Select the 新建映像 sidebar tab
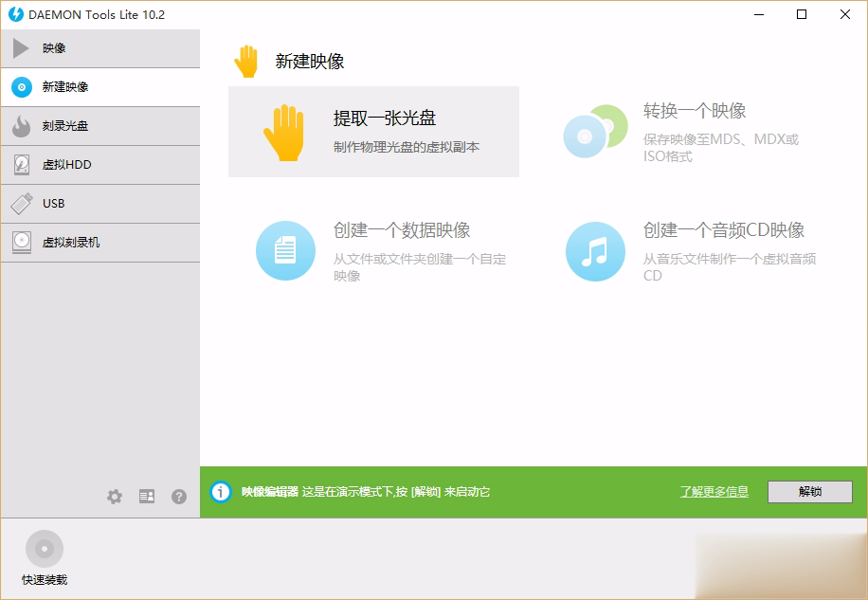The height and width of the screenshot is (600, 868). click(100, 87)
